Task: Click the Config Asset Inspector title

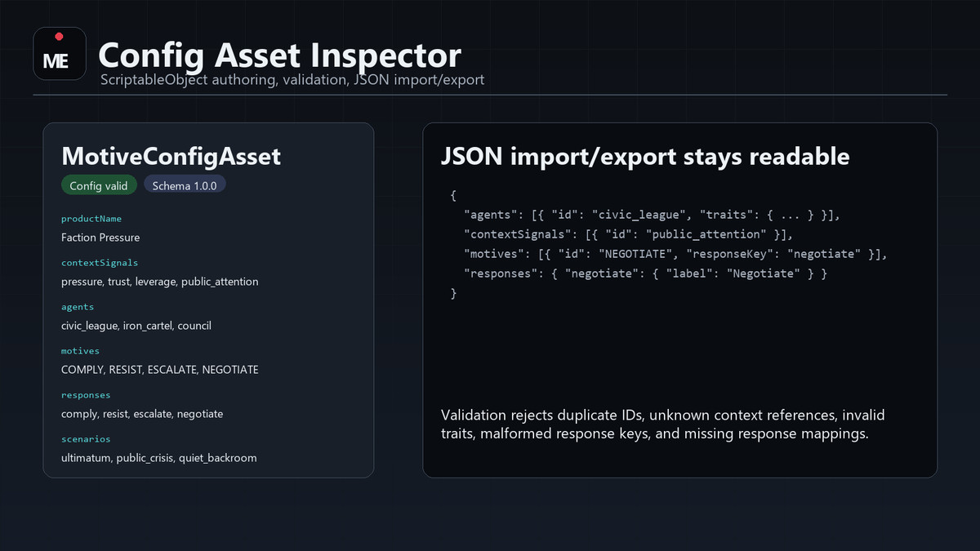Action: coord(279,56)
